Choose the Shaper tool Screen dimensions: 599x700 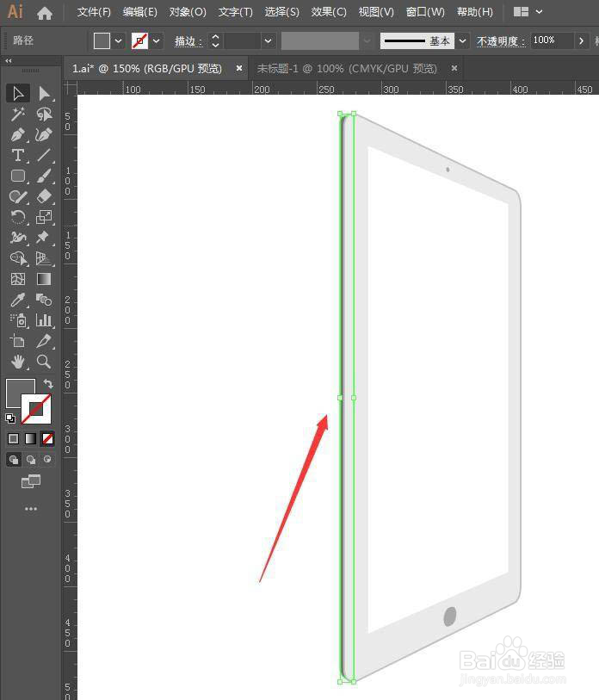click(x=18, y=196)
